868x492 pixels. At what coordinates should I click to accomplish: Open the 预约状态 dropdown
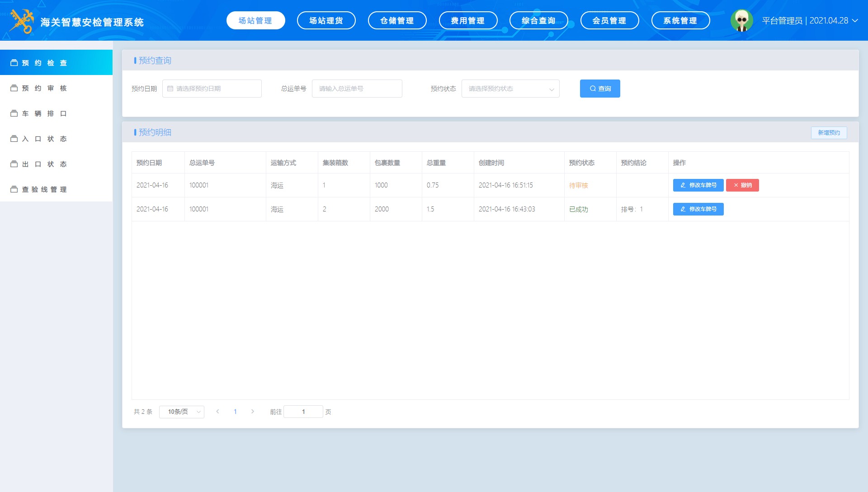pyautogui.click(x=510, y=89)
